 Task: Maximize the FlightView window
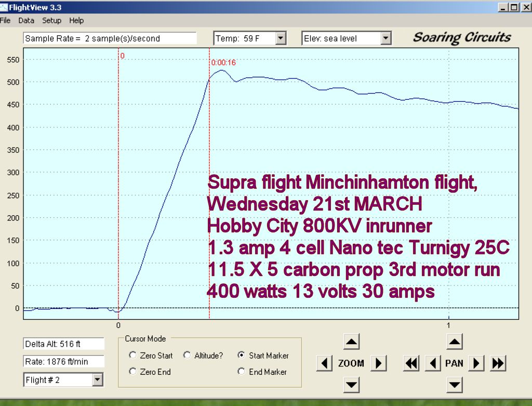coord(514,7)
